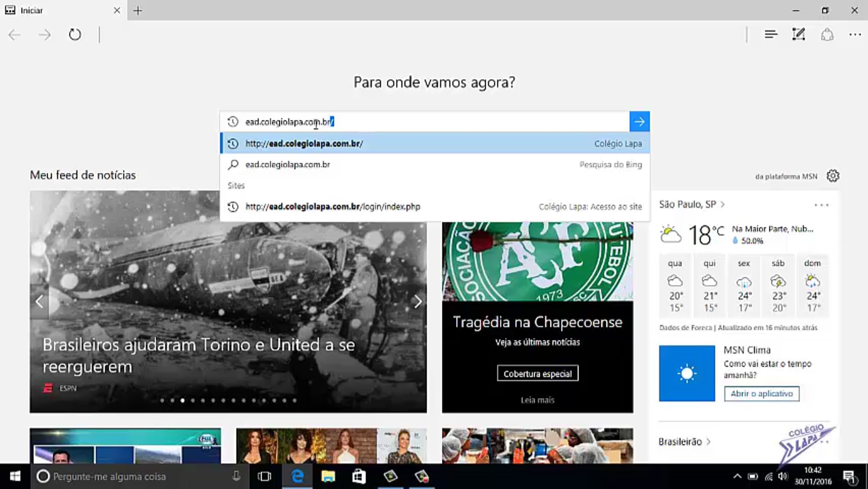Open Task View on the taskbar
Screen dimensions: 868x489
[264, 476]
